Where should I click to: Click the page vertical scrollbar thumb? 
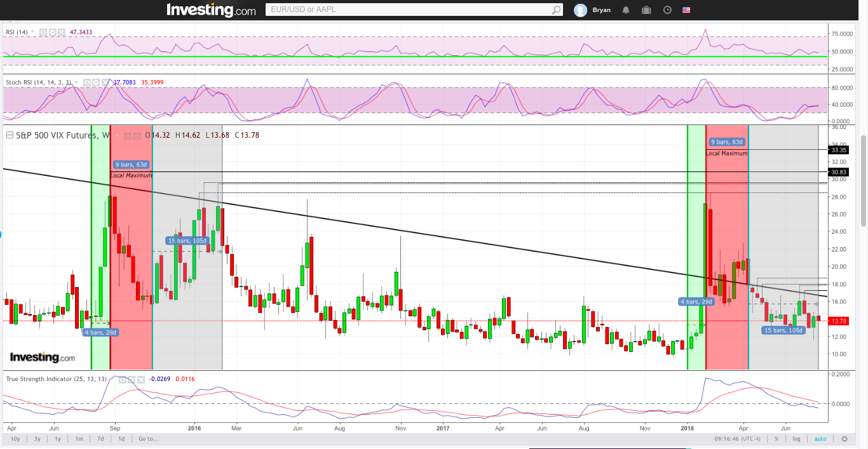(863, 180)
